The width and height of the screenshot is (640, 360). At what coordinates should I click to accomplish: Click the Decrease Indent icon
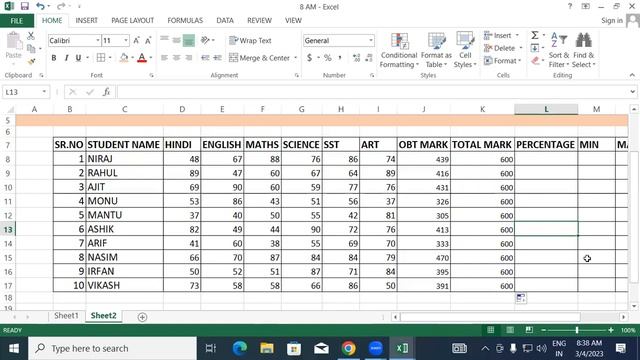pyautogui.click(x=205, y=58)
